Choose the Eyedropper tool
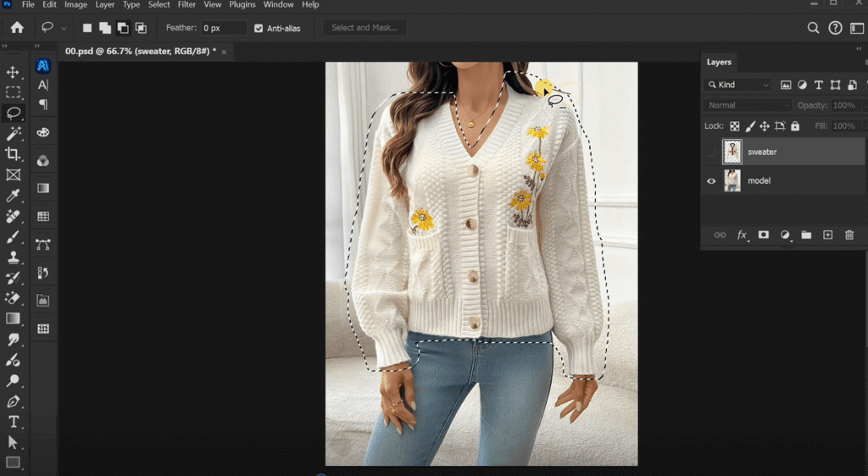Screen dimensions: 868x476 [13, 196]
